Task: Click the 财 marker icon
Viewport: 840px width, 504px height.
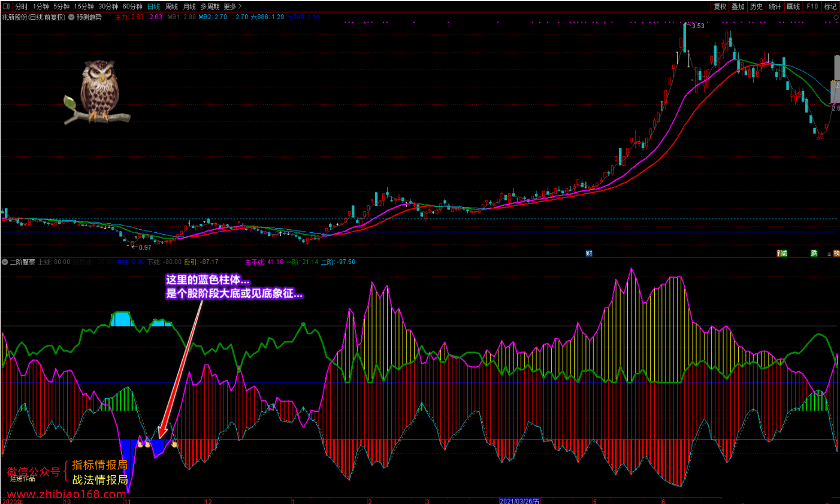Action: (589, 254)
